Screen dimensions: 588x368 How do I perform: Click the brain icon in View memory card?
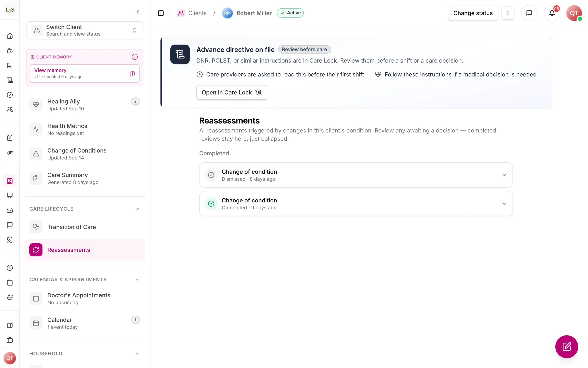132,74
